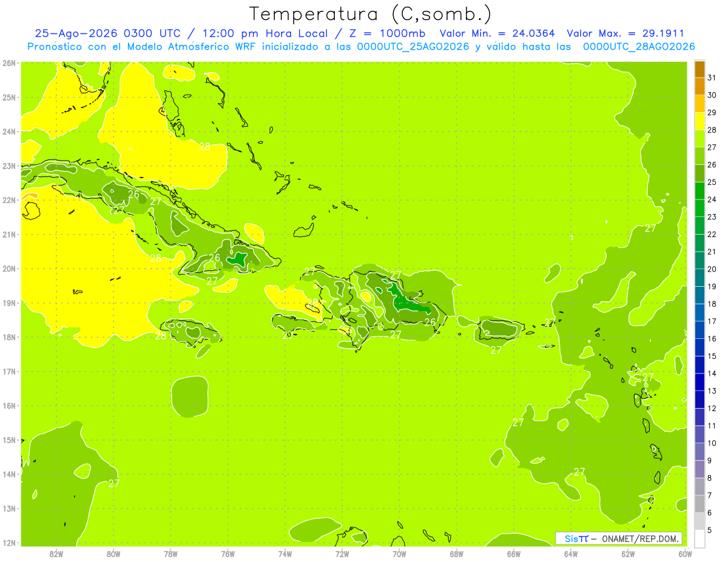Click the legend scale label '20'
The width and height of the screenshot is (728, 562).
tap(712, 269)
